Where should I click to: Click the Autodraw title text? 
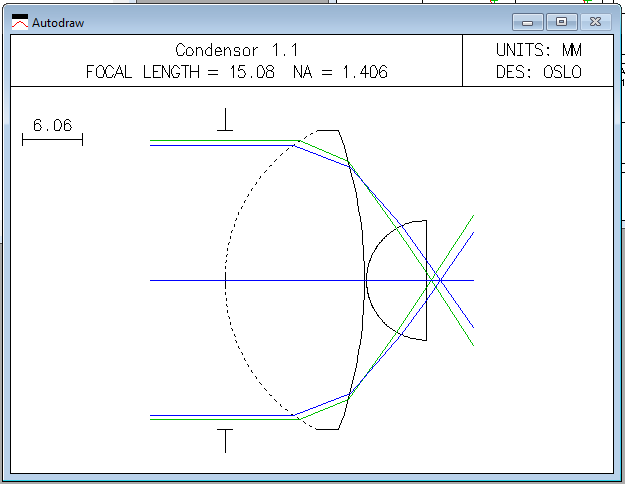coord(58,23)
